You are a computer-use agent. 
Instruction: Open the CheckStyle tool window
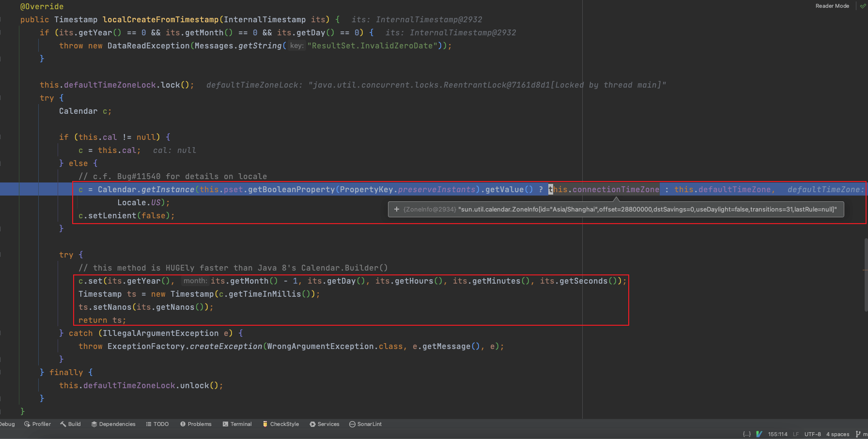280,424
